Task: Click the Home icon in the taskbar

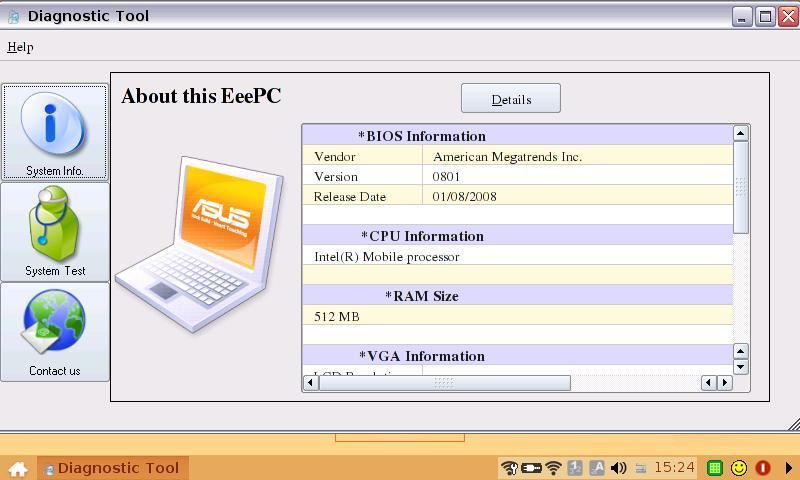Action: 18,468
